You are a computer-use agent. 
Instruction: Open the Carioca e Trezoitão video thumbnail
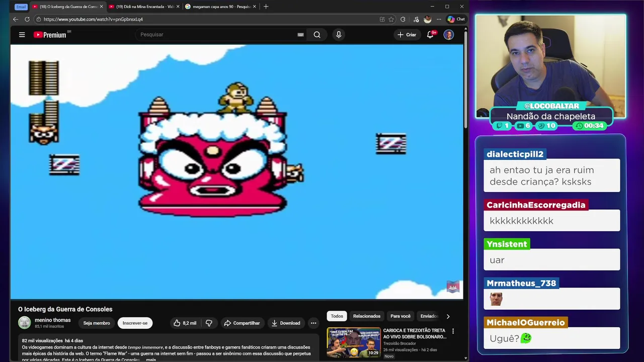click(x=354, y=342)
